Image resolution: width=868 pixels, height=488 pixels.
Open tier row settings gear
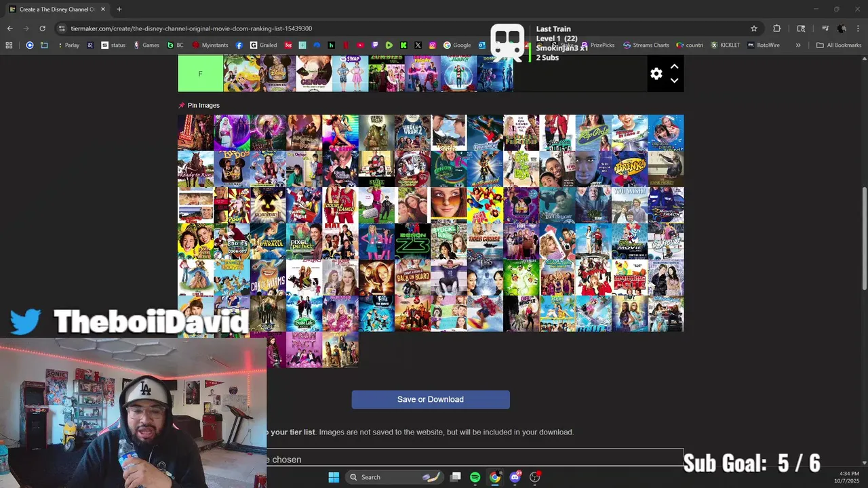[656, 74]
